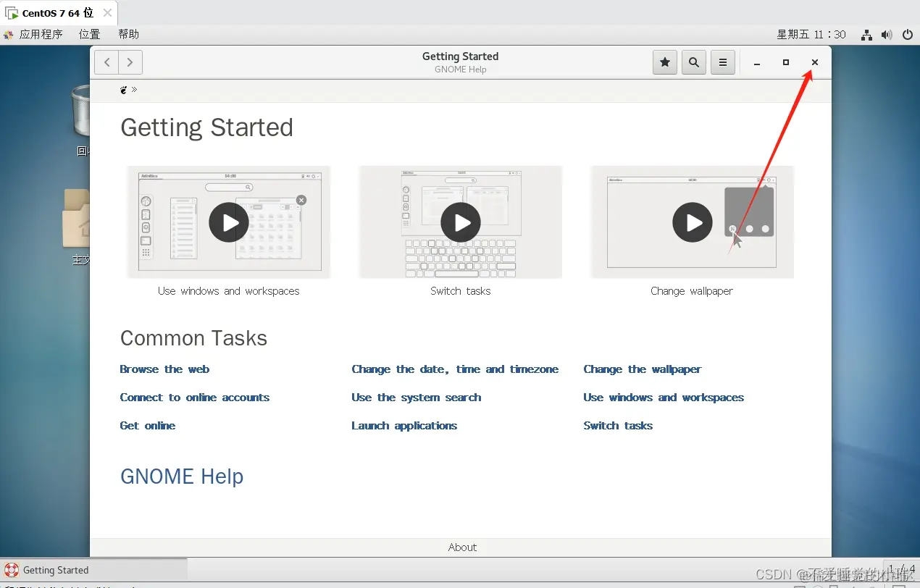Click the network status icon
Image resolution: width=920 pixels, height=588 pixels.
coord(866,35)
